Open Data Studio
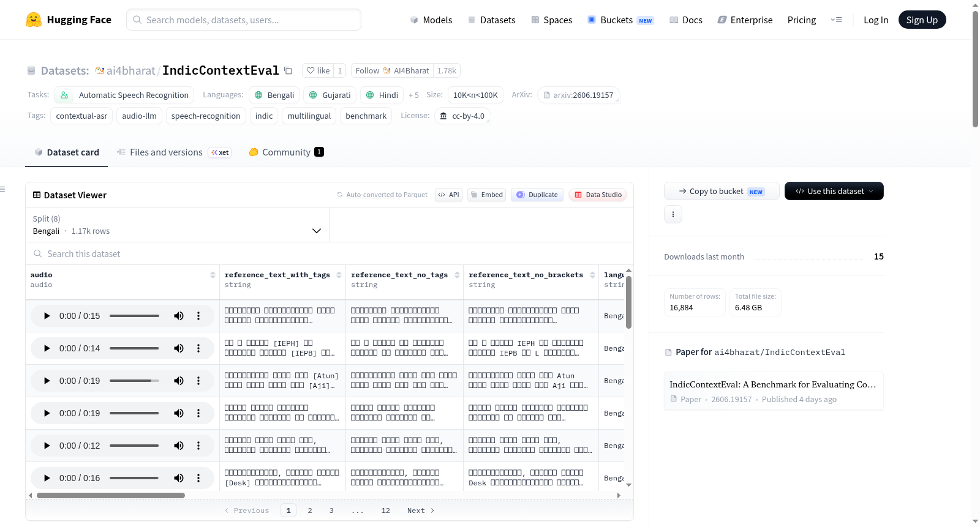Image resolution: width=980 pixels, height=527 pixels. pyautogui.click(x=598, y=195)
